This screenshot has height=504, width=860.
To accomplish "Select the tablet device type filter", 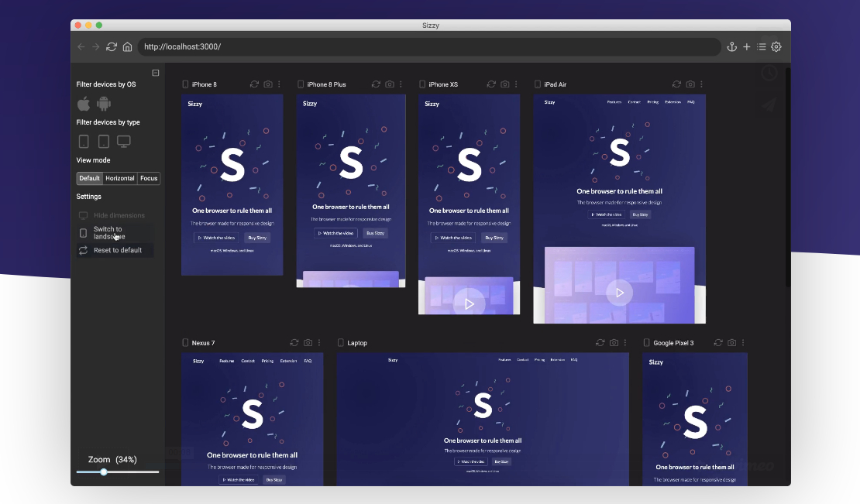I will tap(103, 141).
